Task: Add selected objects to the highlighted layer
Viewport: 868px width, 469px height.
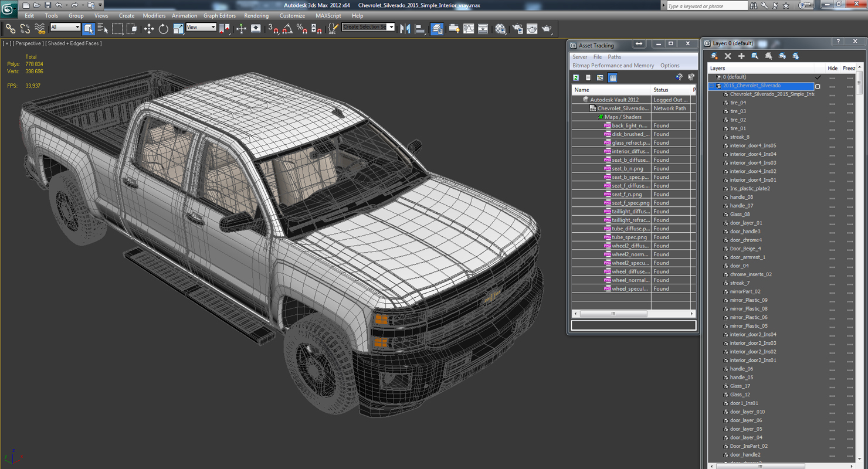Action: click(x=741, y=56)
